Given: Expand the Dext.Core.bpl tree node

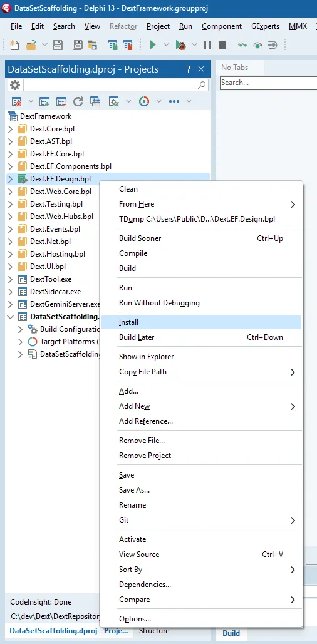Looking at the screenshot, I should pyautogui.click(x=11, y=129).
